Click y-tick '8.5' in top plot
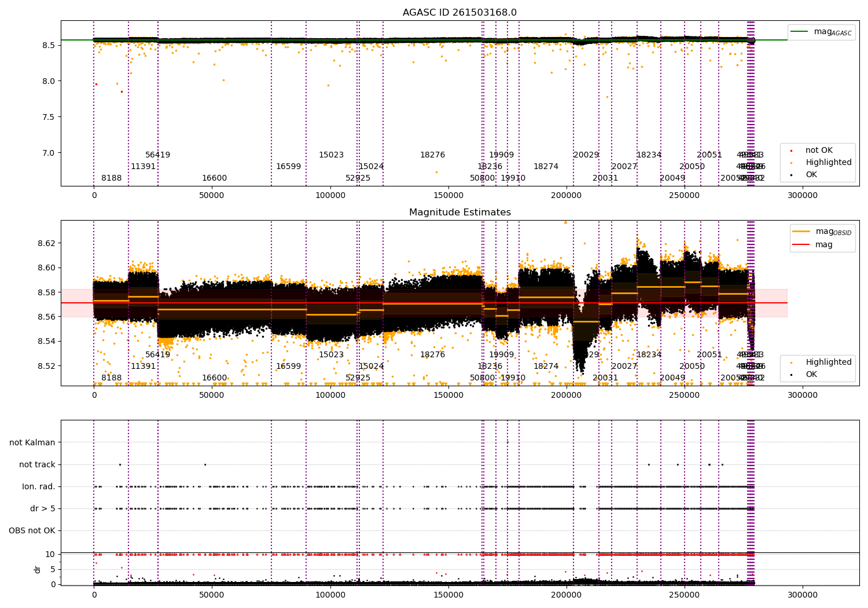This screenshot has height=608, width=868. [x=49, y=45]
